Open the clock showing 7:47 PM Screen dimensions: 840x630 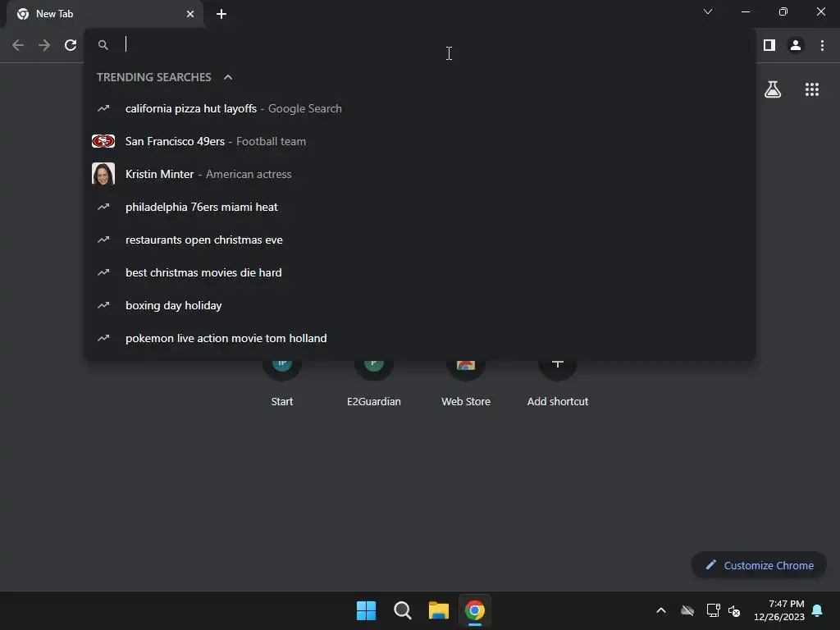779,610
